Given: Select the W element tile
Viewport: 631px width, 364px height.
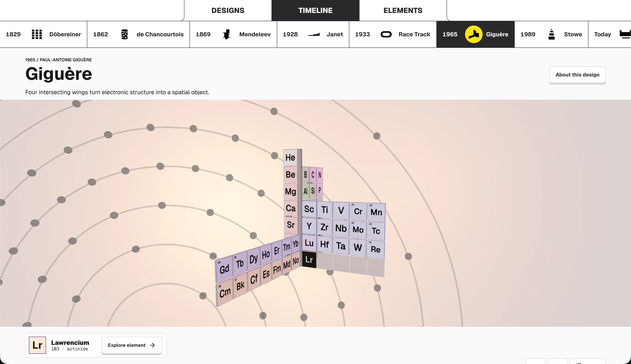Looking at the screenshot, I should (x=358, y=247).
